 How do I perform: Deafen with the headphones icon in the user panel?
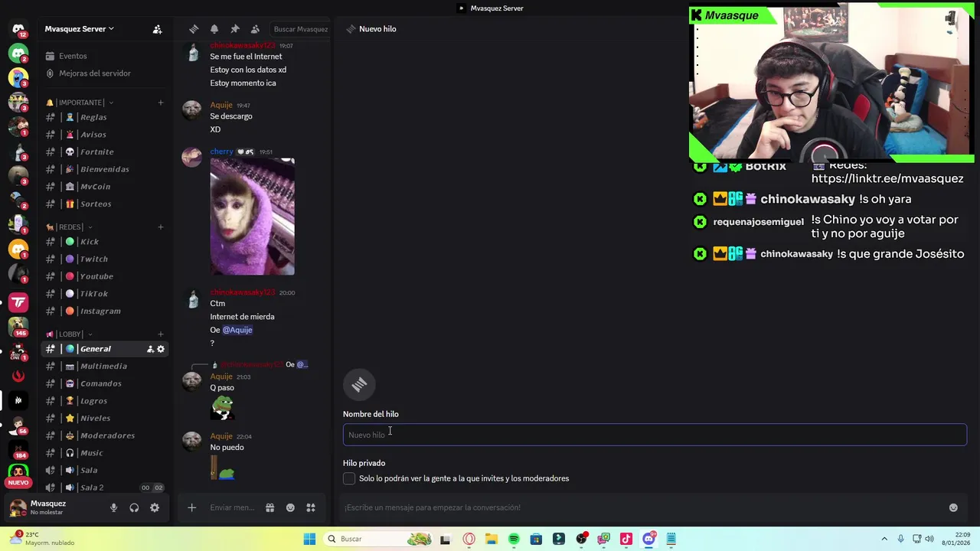pos(134,507)
